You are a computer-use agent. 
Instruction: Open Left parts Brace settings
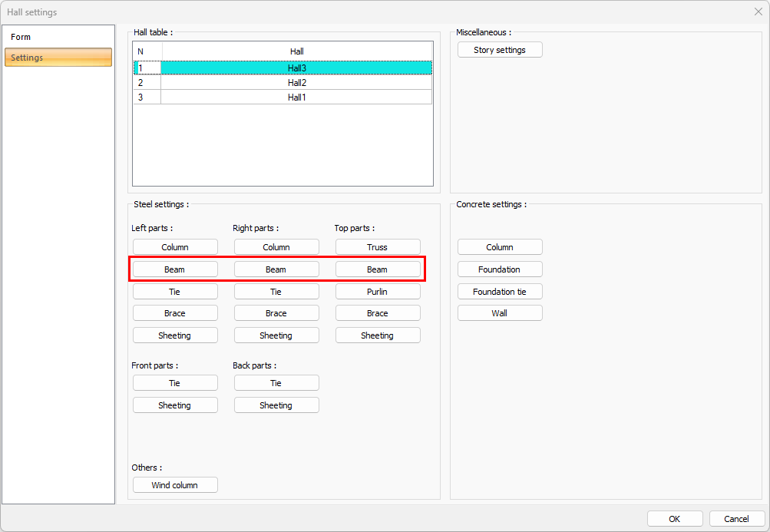[175, 313]
